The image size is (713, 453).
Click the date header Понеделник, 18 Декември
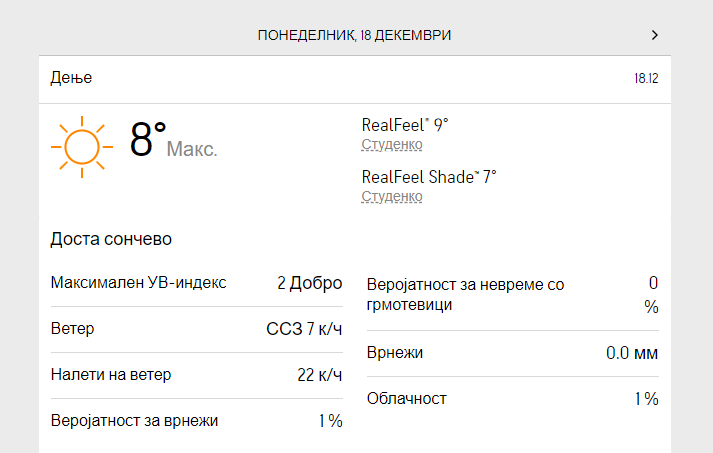coord(354,35)
